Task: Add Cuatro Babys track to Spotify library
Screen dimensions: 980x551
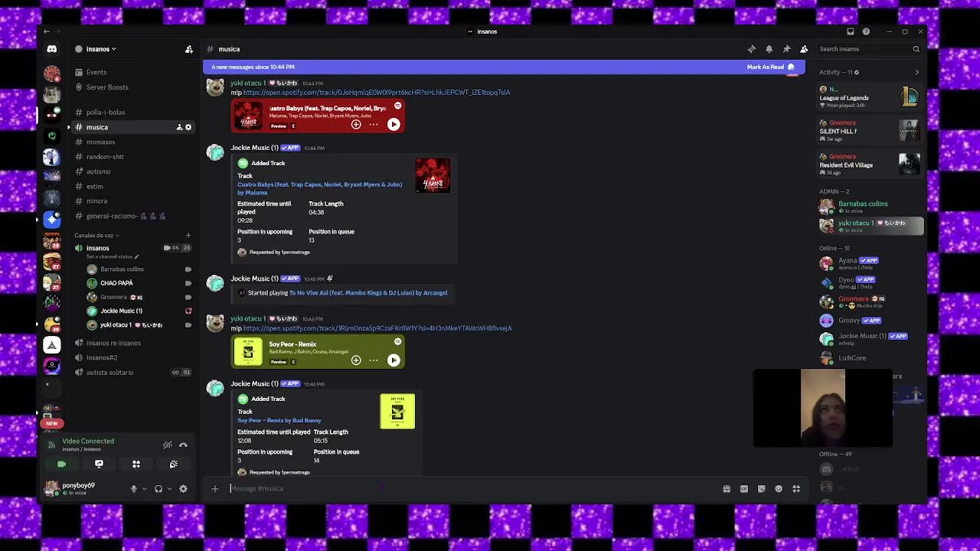Action: tap(356, 124)
